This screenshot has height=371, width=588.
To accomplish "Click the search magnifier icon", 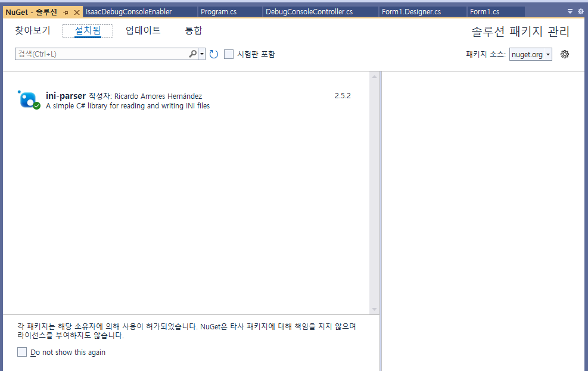I will (193, 54).
